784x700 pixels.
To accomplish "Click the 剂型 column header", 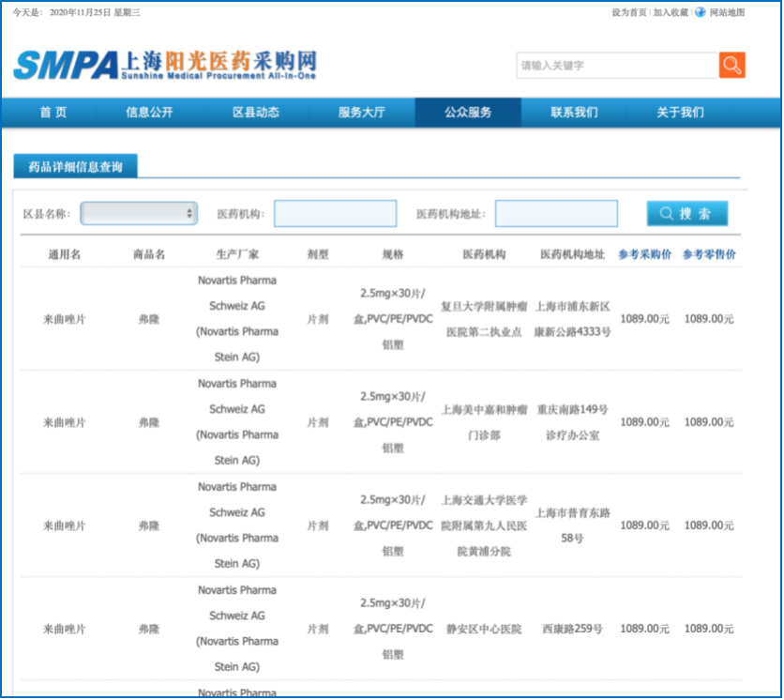I will [x=318, y=254].
